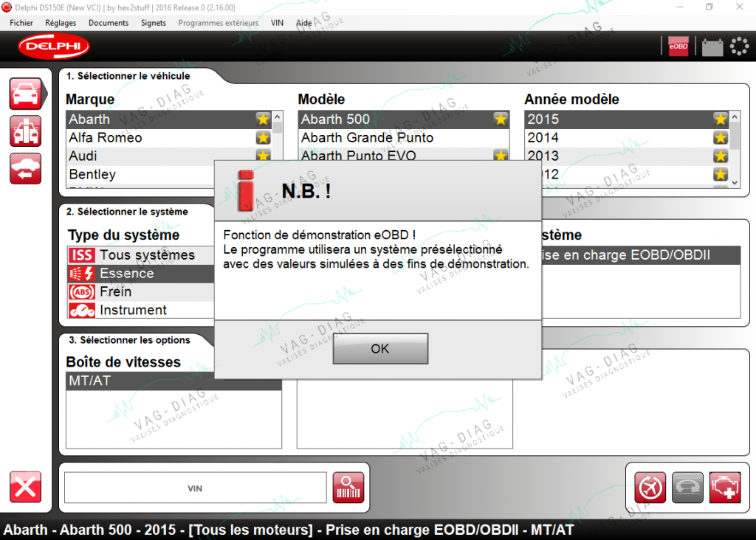
Task: Click OK in the N.B. dialog
Action: (380, 349)
